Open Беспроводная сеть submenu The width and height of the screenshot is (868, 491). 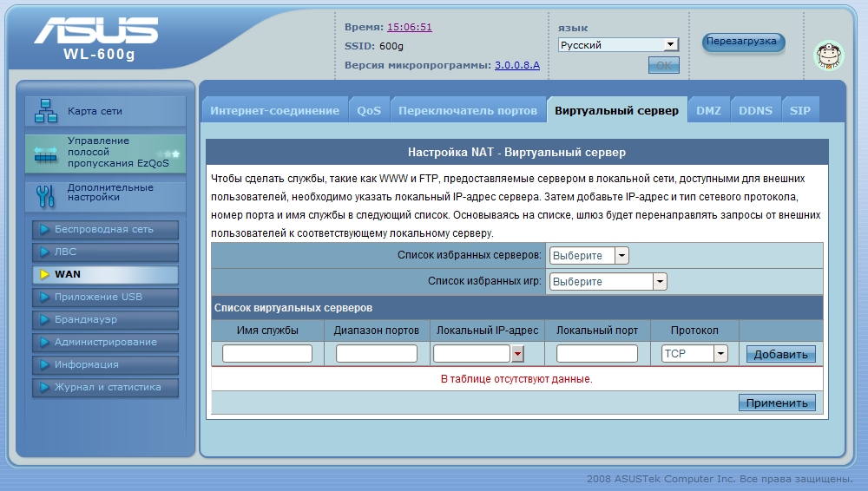point(105,229)
